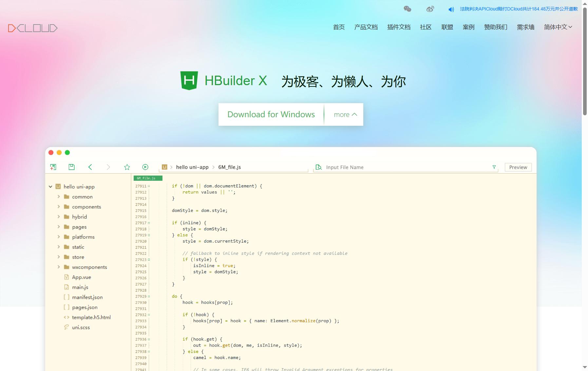Click the green window dot
Image resolution: width=588 pixels, height=371 pixels.
coord(67,152)
